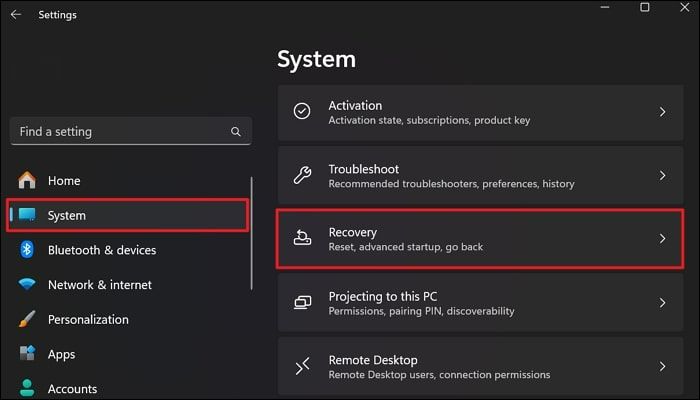
Task: Click the Bluetooth icon in sidebar
Action: 27,250
